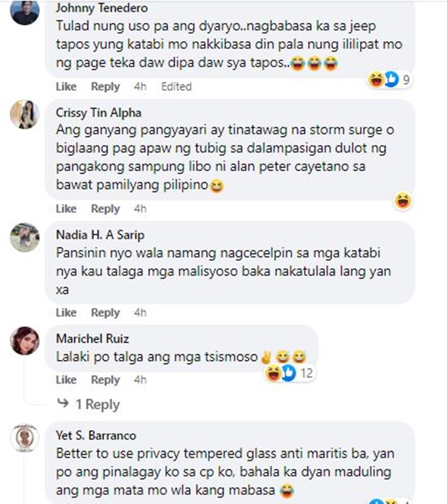Open Marichel Ruiz's profile picture
Viewport: 447px width, 504px height.
coord(25,341)
